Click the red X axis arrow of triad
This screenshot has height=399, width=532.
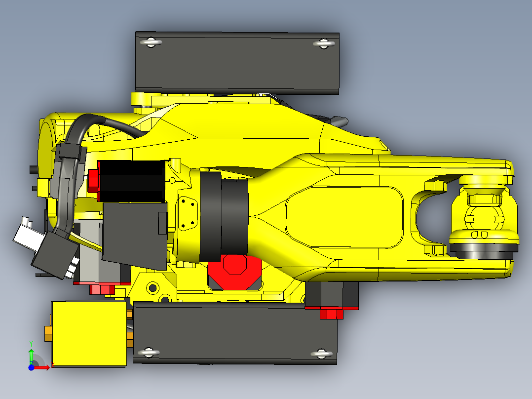[x=42, y=367]
